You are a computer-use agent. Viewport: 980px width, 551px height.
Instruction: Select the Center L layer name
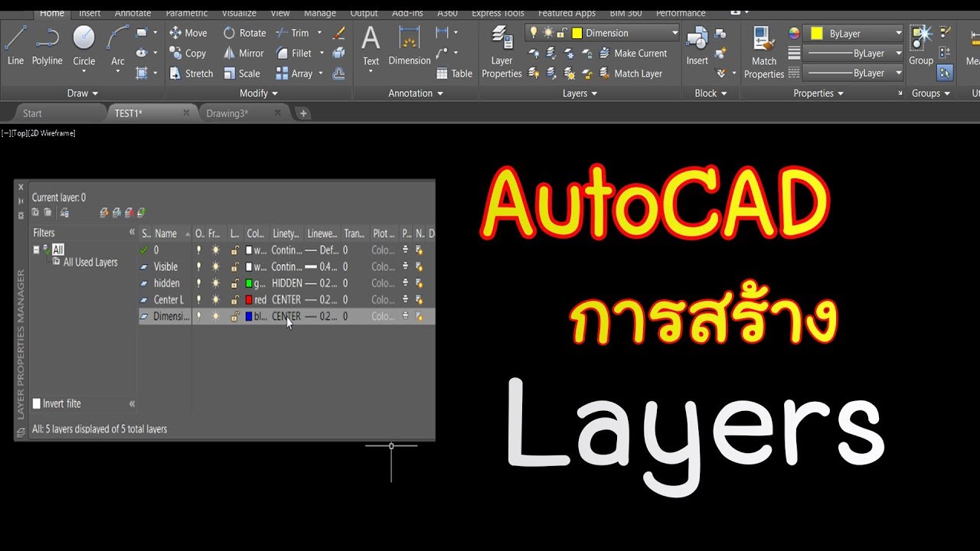(x=168, y=299)
